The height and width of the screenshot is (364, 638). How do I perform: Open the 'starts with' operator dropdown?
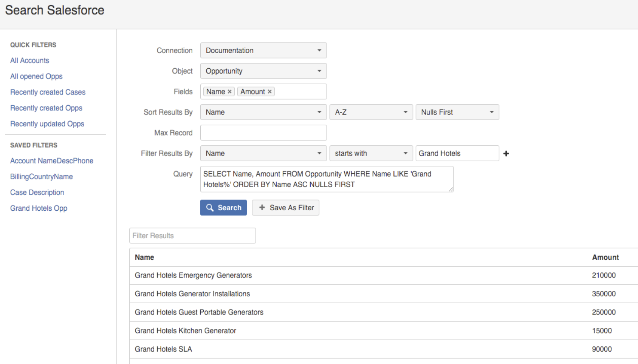coord(371,153)
